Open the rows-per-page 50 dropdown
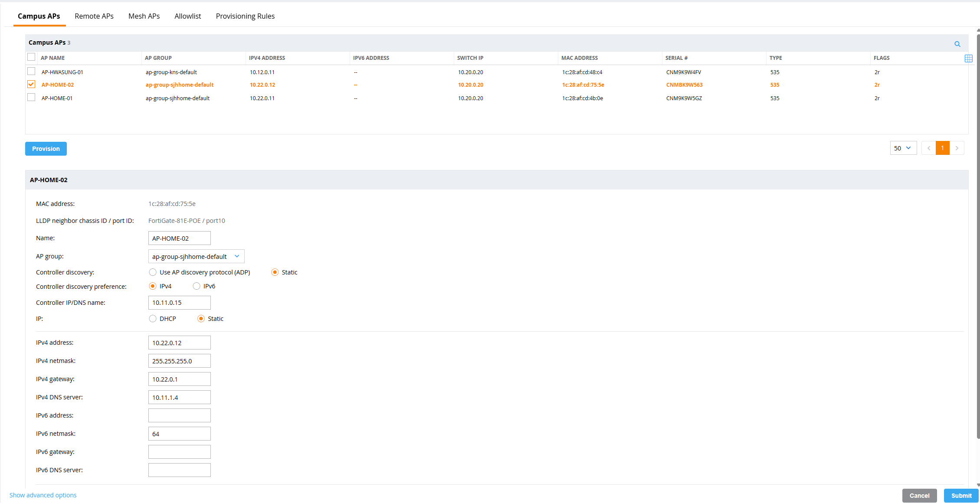 pyautogui.click(x=903, y=148)
